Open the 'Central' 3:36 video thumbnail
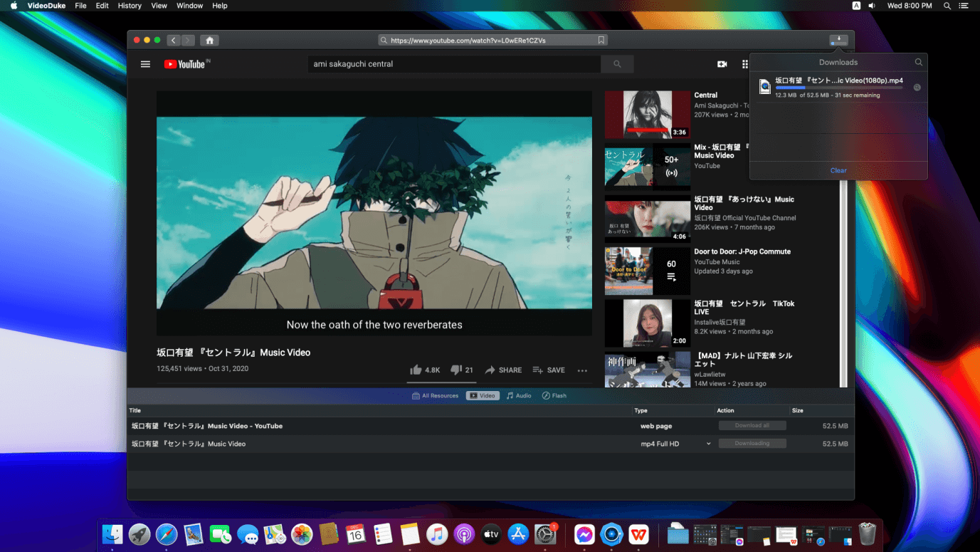Image resolution: width=980 pixels, height=552 pixels. click(x=648, y=115)
